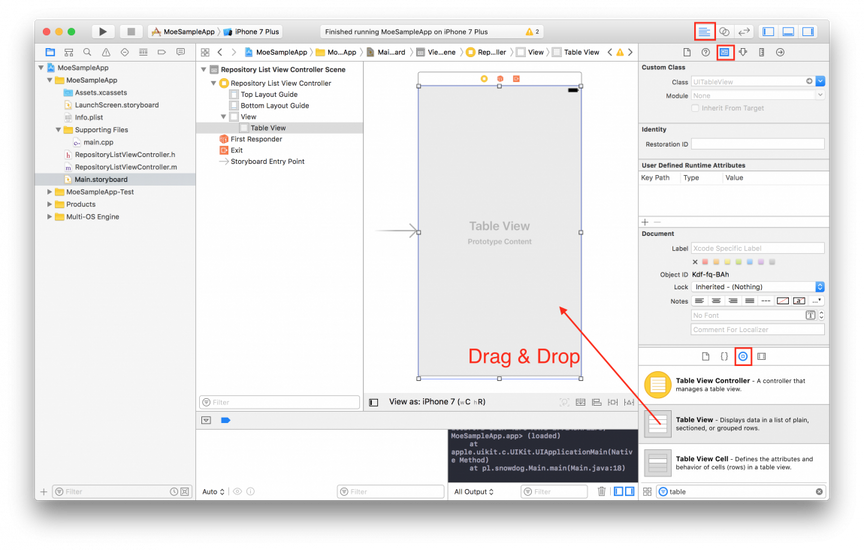Pick the red document label color
This screenshot has height=550, width=864.
click(x=705, y=262)
